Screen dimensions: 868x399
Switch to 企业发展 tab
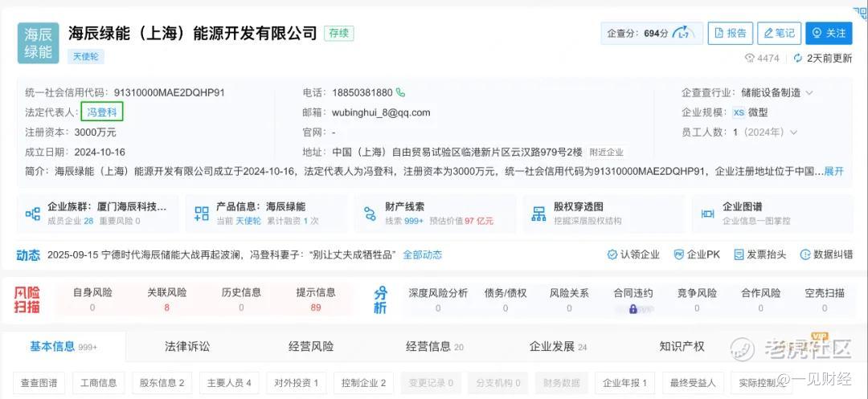[x=558, y=347]
